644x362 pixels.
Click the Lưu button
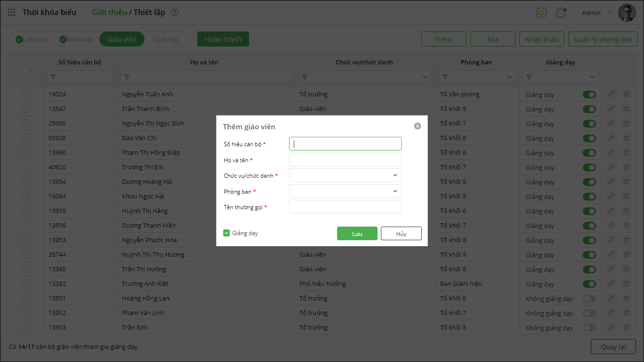(x=357, y=234)
